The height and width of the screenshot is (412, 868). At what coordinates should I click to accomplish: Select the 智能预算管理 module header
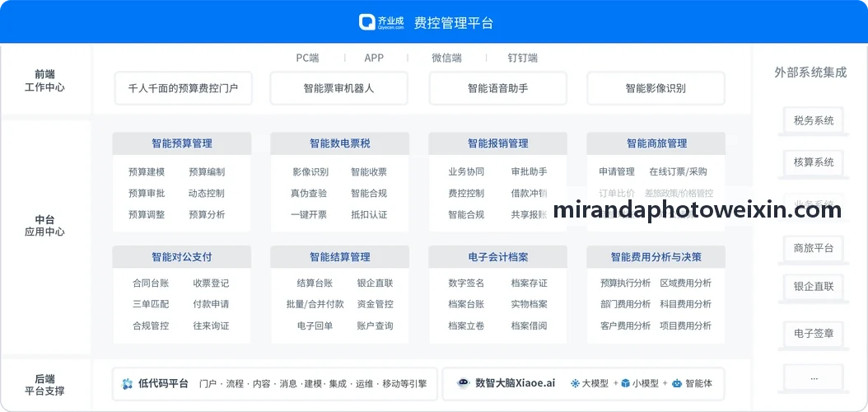click(181, 143)
